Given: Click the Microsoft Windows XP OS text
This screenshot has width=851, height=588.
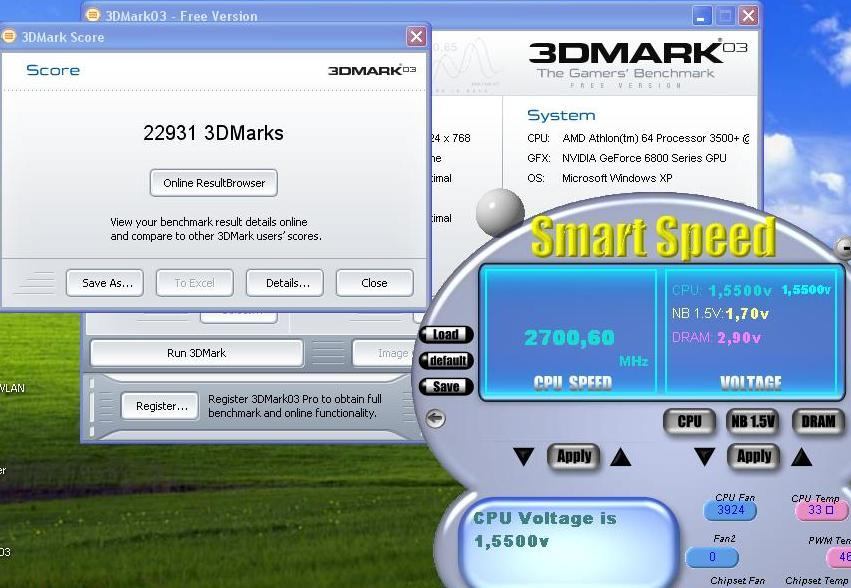Looking at the screenshot, I should (x=617, y=178).
